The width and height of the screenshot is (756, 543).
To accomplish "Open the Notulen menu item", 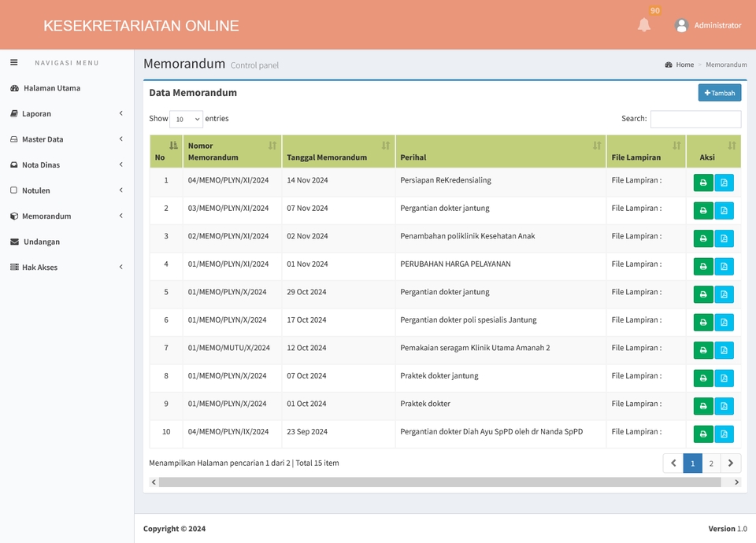I will [x=13, y=190].
